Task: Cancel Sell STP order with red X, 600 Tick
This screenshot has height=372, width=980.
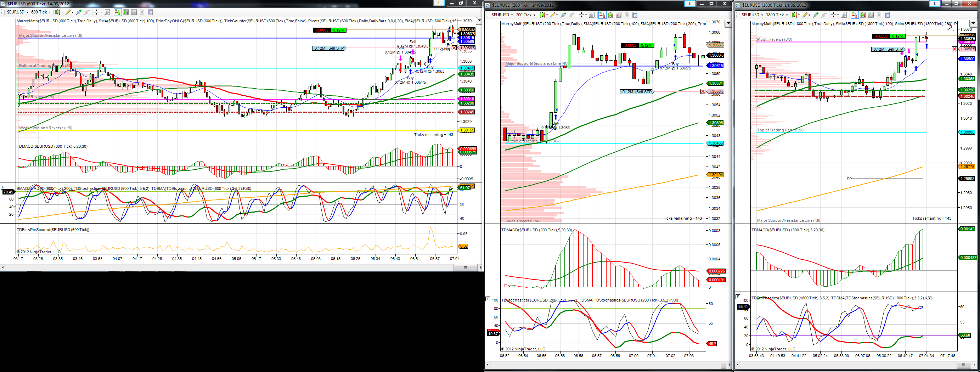Action: pos(454,48)
